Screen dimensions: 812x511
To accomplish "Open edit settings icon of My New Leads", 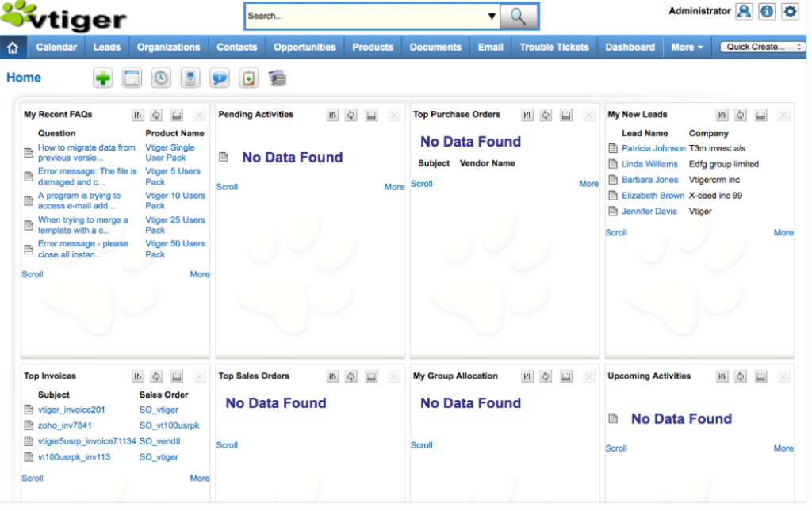I will (x=722, y=115).
